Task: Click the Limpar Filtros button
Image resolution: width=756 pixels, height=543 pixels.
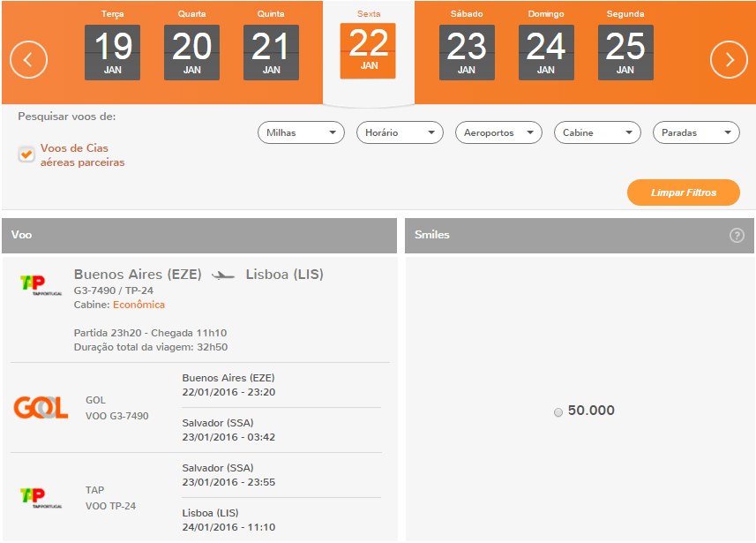Action: pyautogui.click(x=683, y=192)
